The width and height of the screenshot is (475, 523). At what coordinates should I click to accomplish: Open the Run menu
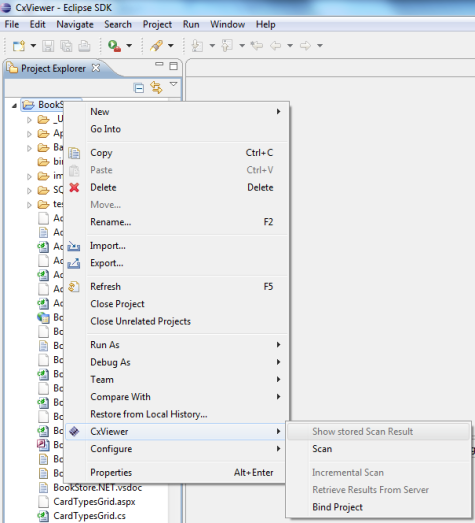click(191, 24)
